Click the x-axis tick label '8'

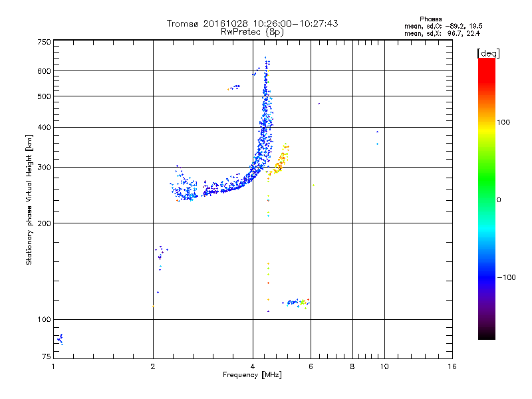point(352,366)
